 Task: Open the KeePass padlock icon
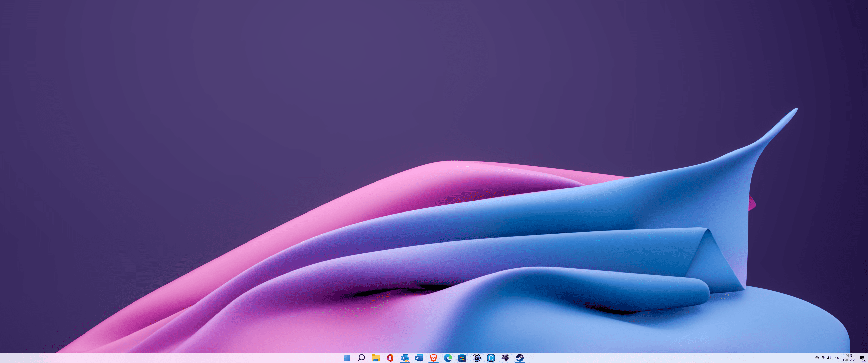tap(476, 358)
